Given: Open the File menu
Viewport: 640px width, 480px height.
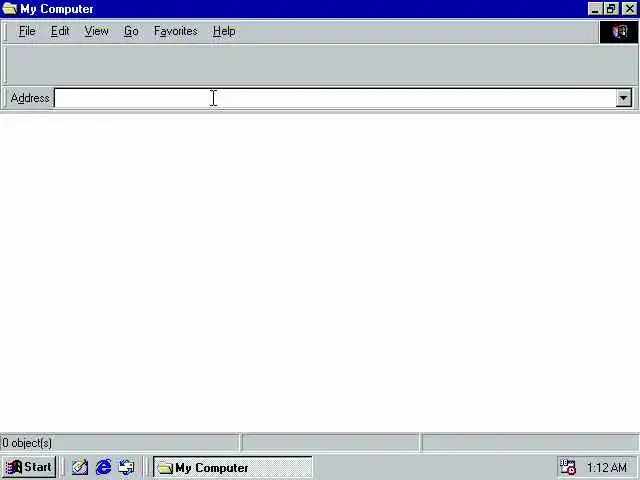Looking at the screenshot, I should point(27,31).
